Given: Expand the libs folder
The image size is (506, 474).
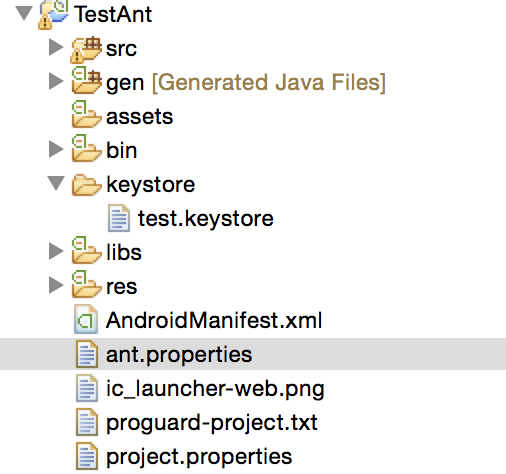Looking at the screenshot, I should tap(56, 251).
